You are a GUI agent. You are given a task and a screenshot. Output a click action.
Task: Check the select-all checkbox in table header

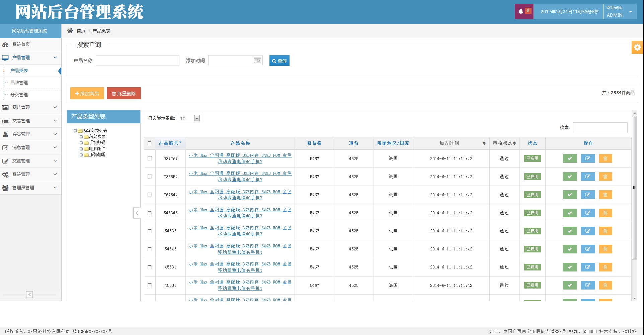150,143
